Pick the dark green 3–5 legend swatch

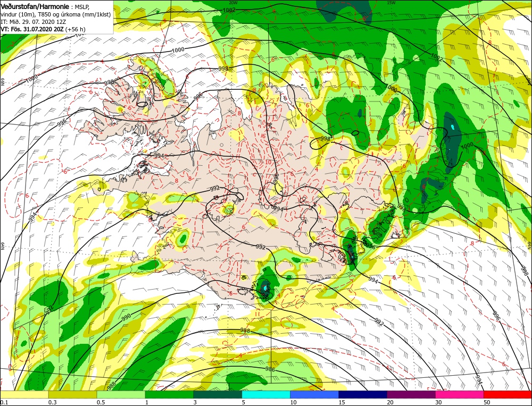pyautogui.click(x=218, y=394)
